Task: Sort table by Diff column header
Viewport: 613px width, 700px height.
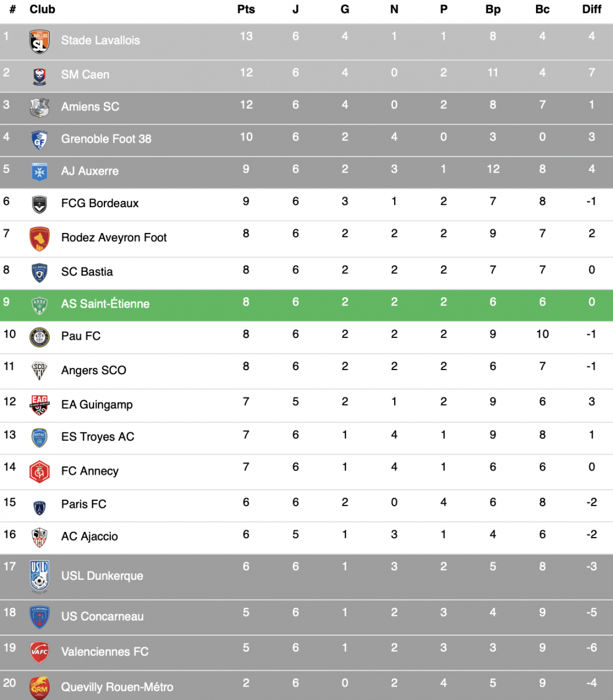Action: [591, 9]
